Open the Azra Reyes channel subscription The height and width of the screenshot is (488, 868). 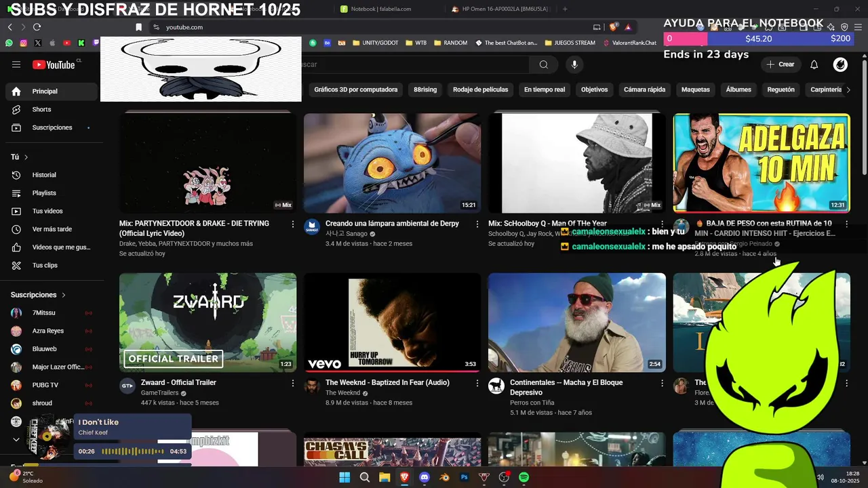(x=52, y=331)
